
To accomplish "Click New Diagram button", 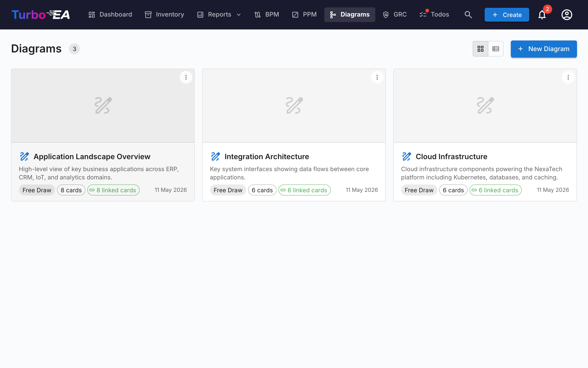I will click(x=543, y=49).
